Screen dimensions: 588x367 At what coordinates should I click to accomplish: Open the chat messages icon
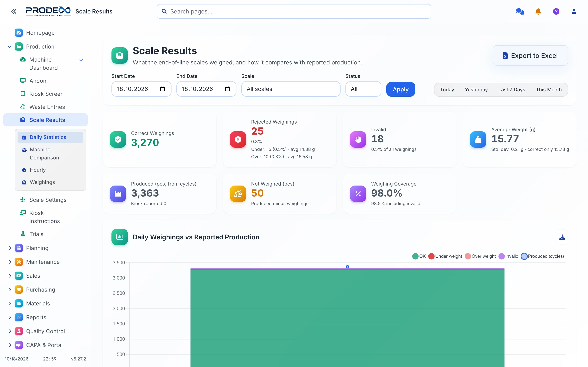point(520,11)
